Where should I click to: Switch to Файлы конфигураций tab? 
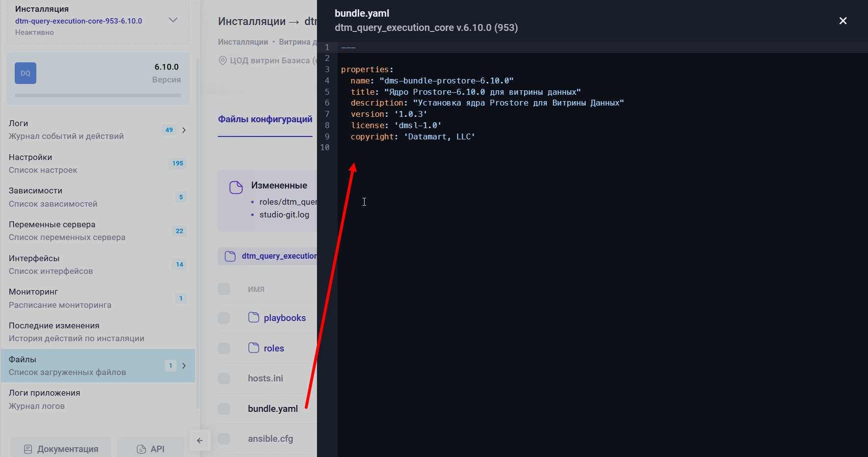(265, 119)
